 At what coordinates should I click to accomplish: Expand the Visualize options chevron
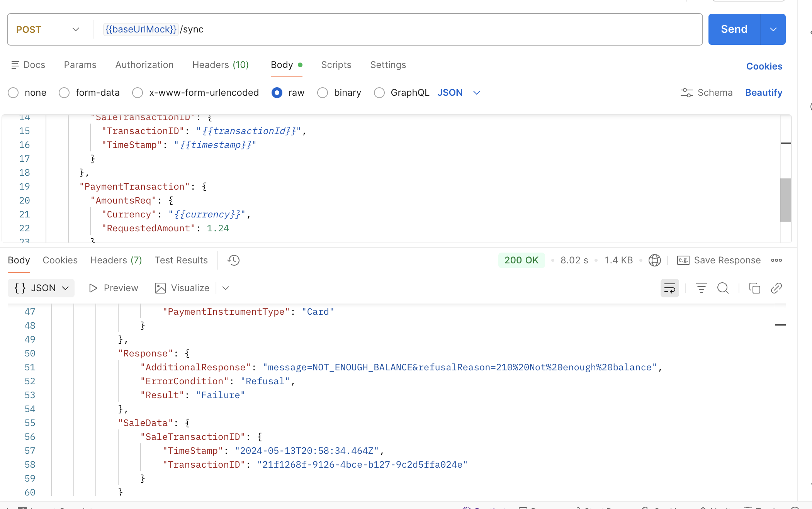226,288
